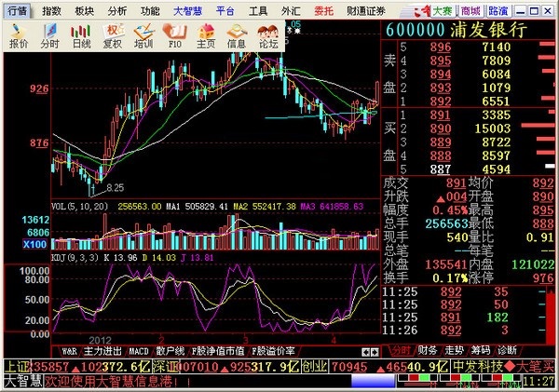
Task: Click the 大赛 button
Action: coord(443,11)
